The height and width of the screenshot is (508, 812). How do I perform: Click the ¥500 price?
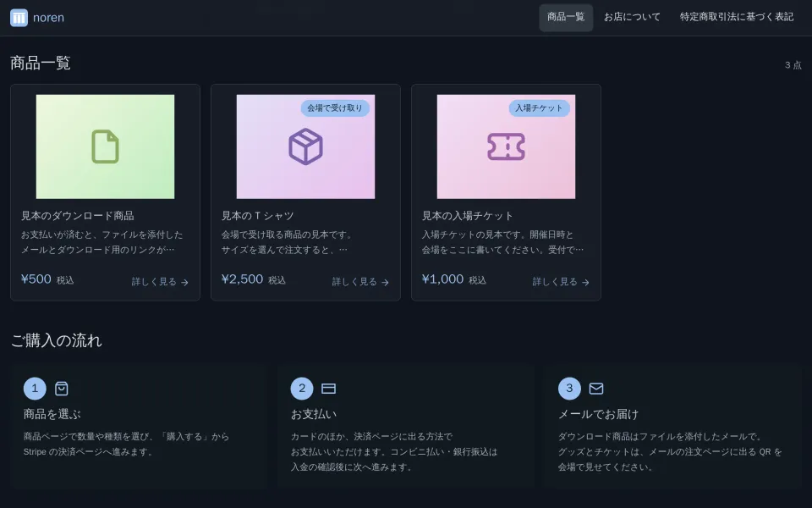pyautogui.click(x=36, y=279)
